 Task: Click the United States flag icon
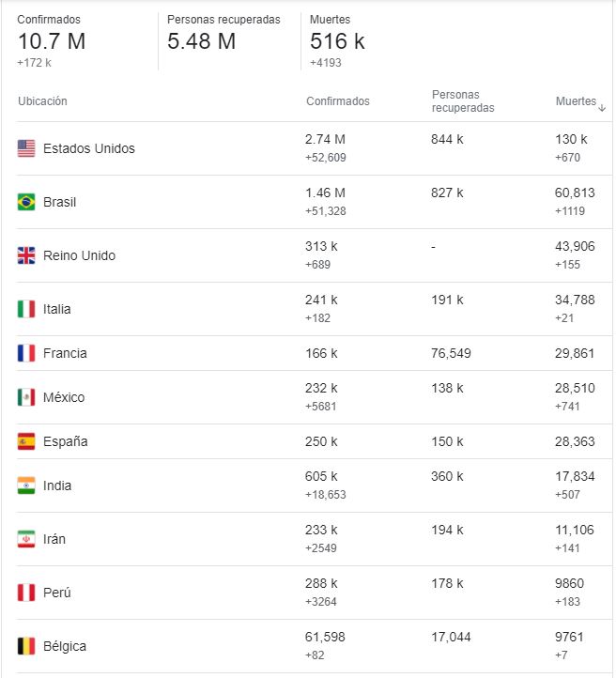[x=26, y=148]
